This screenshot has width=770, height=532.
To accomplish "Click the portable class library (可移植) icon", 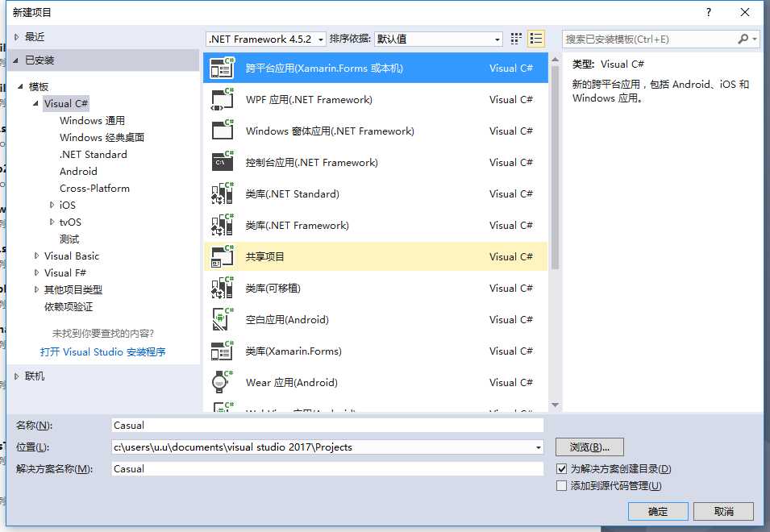I will tap(222, 288).
